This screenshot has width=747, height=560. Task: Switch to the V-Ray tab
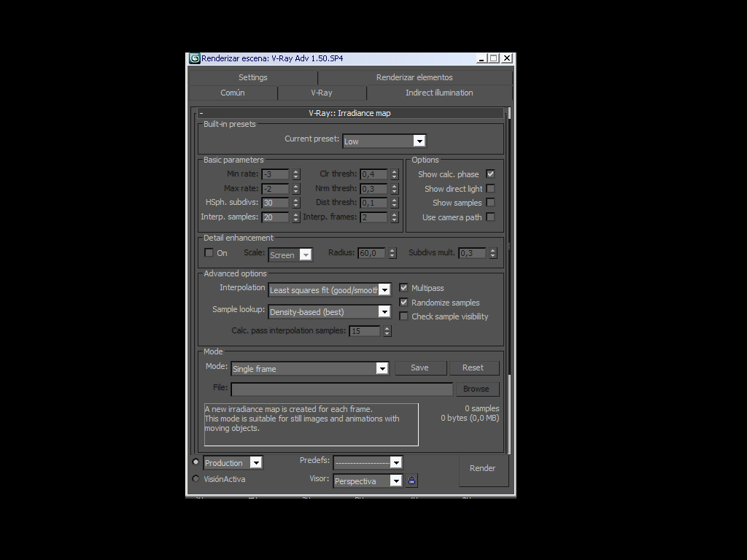coord(322,93)
